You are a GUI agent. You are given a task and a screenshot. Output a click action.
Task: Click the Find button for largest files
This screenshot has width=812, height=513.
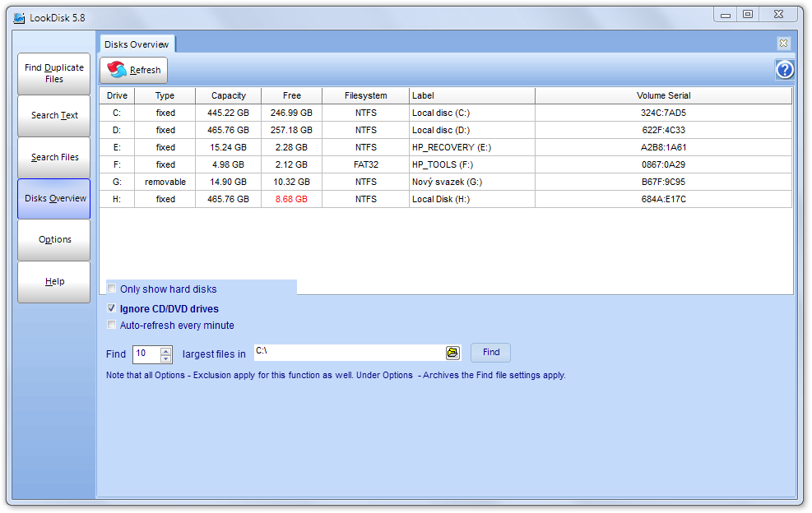pyautogui.click(x=491, y=353)
